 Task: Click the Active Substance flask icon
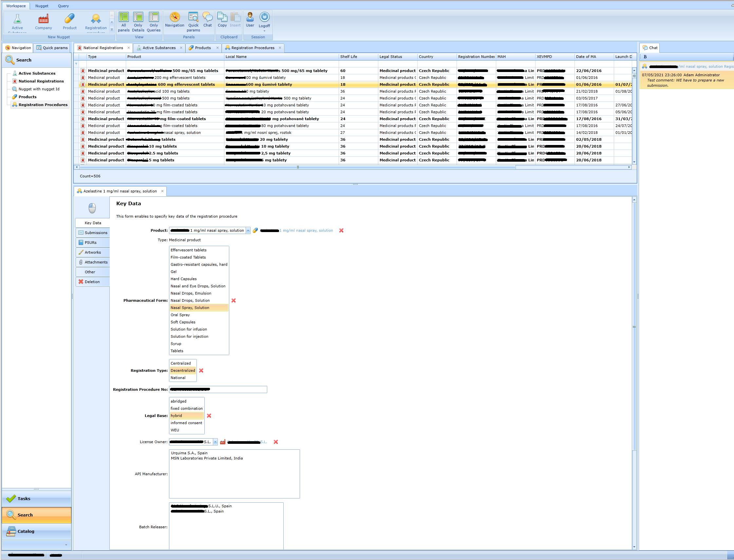[17, 19]
